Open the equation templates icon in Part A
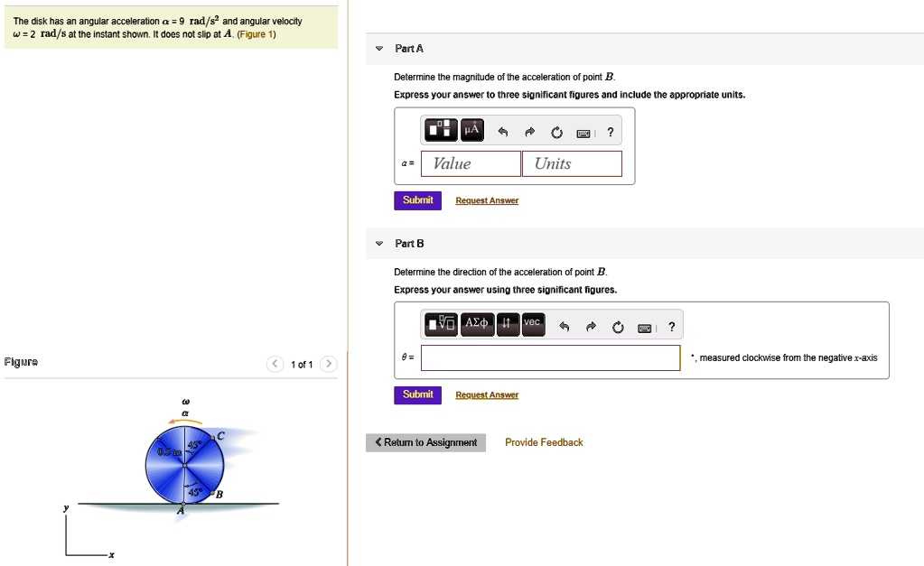 [443, 130]
